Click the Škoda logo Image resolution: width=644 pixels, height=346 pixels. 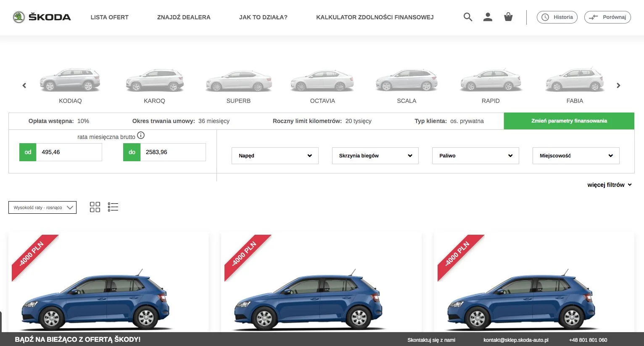click(x=42, y=17)
